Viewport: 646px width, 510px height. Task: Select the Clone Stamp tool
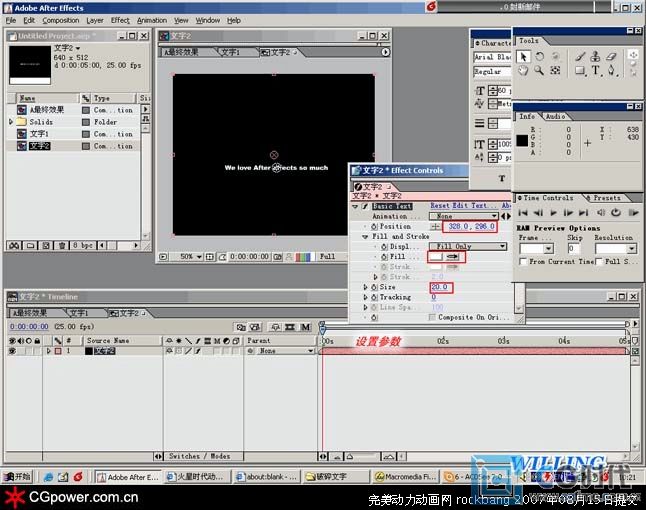coord(595,56)
